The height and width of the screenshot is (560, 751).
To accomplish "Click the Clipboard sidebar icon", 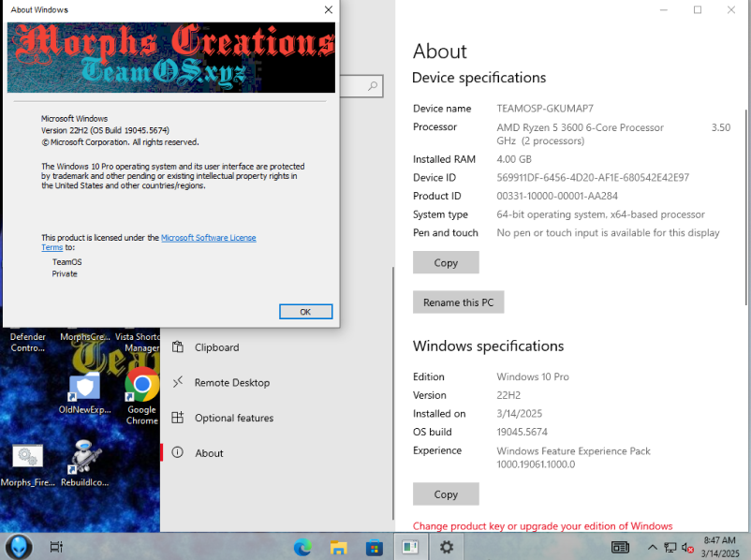I will point(178,346).
